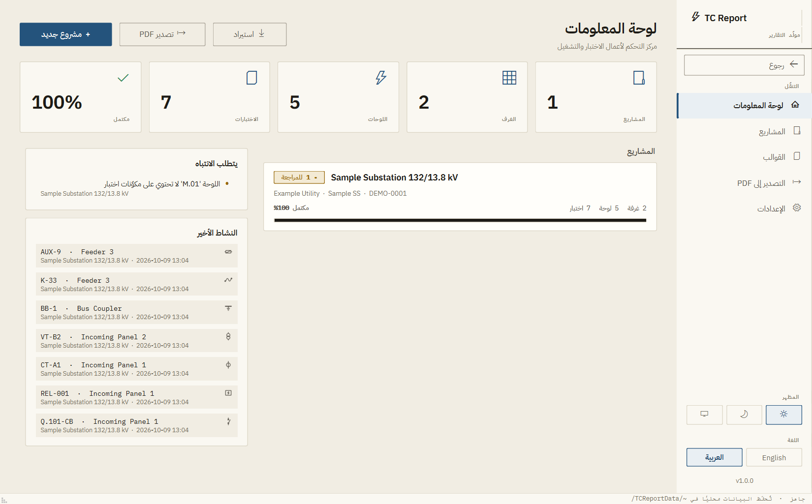Click the grid icon on the الغرف card
Screen dimensions: 812x504
pyautogui.click(x=509, y=78)
